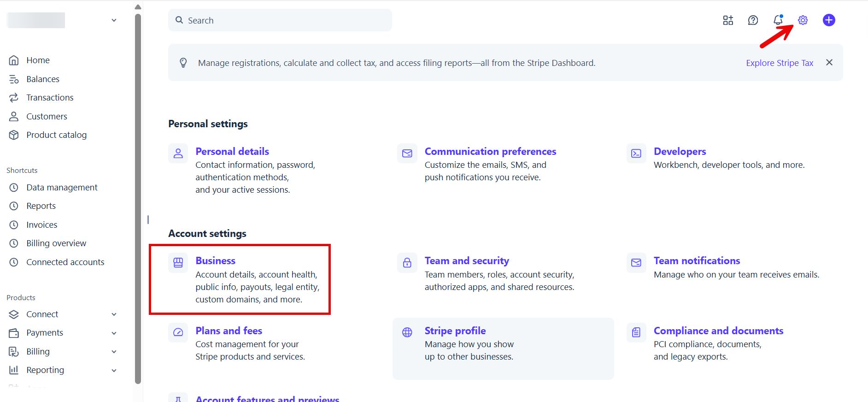Image resolution: width=868 pixels, height=402 pixels.
Task: Click the purple plus create button
Action: [829, 20]
